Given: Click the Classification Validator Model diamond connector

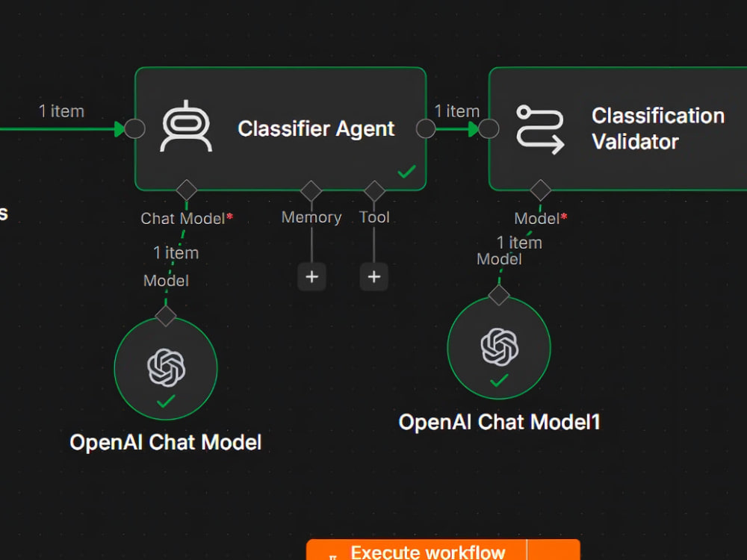Looking at the screenshot, I should click(541, 190).
